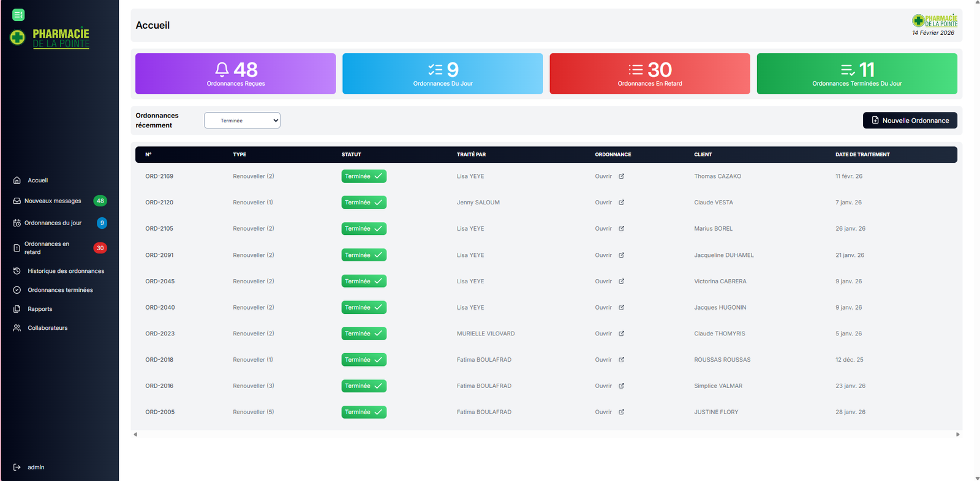Click the bell icon on Ordonnances Reçues card
This screenshot has height=481, width=980.
coord(222,69)
